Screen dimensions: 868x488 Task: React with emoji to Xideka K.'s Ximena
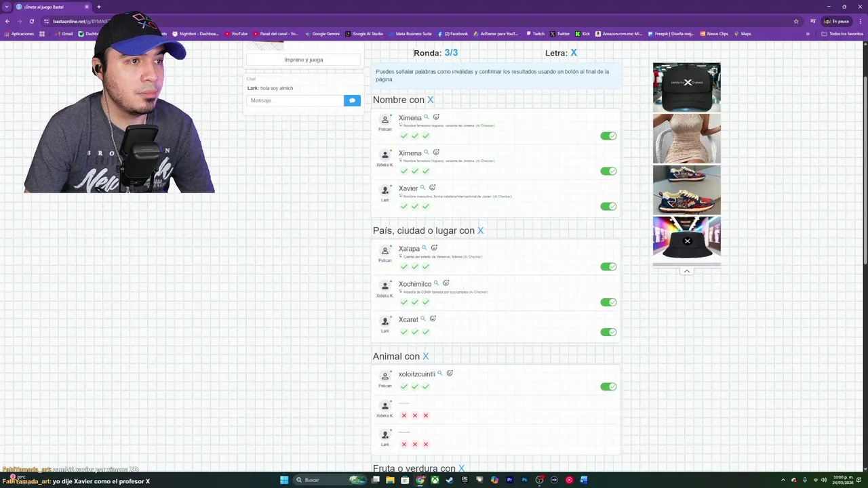(436, 152)
